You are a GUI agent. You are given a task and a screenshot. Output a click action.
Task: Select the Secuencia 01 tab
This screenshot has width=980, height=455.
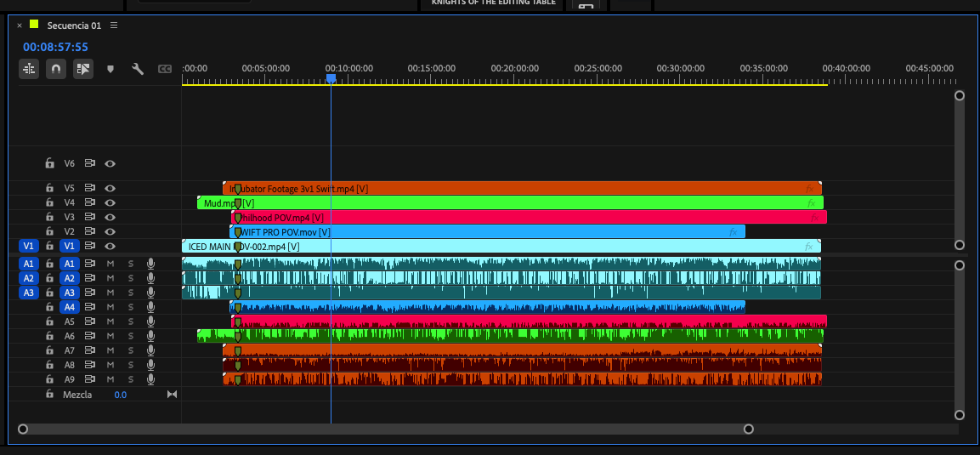[74, 26]
